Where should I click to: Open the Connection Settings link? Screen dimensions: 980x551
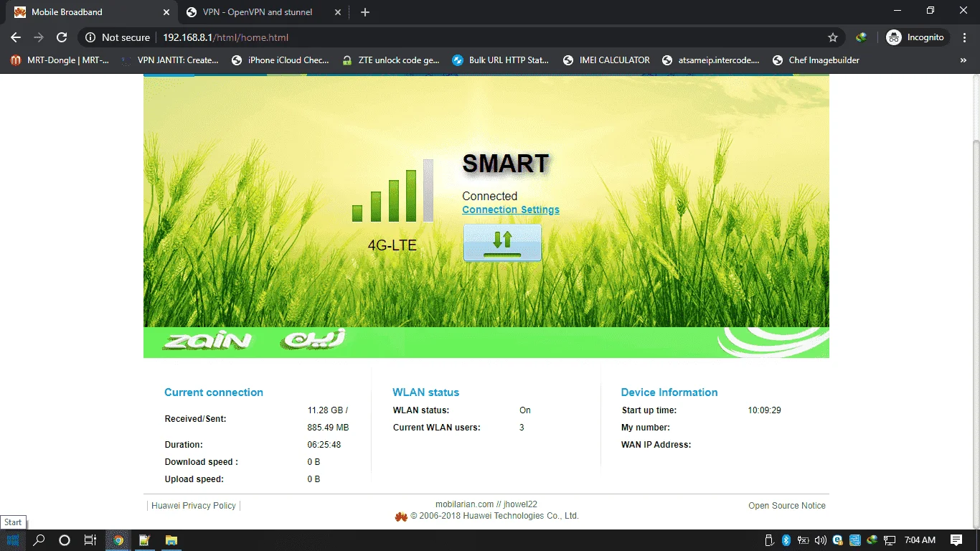[x=511, y=209]
